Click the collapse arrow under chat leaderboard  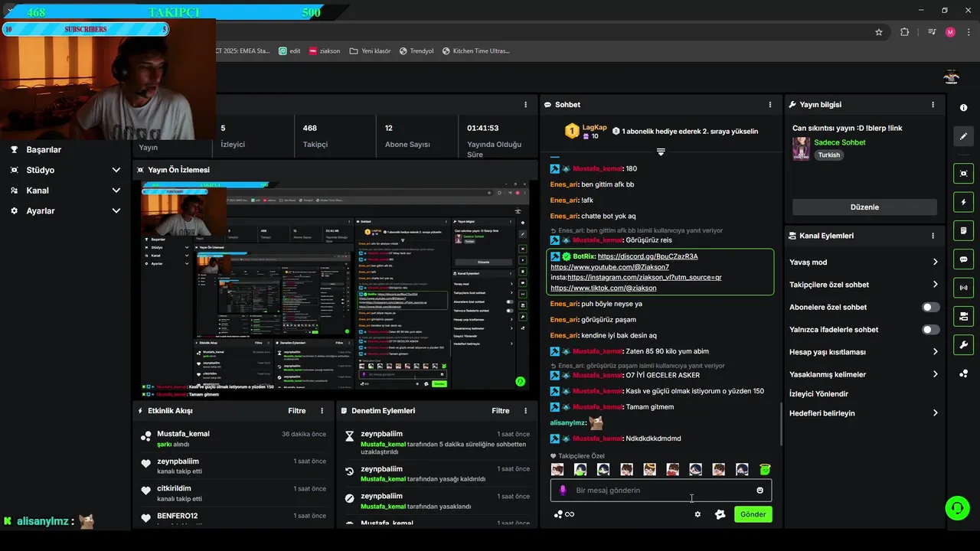click(661, 152)
